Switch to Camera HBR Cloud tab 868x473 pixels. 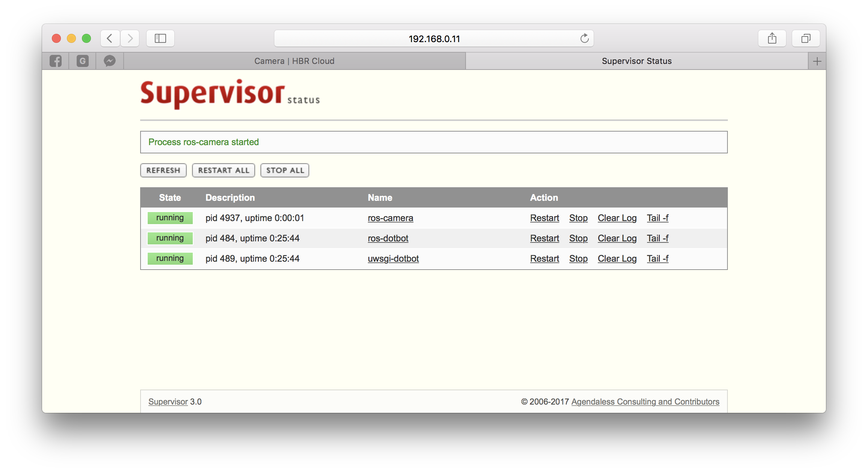(x=295, y=61)
